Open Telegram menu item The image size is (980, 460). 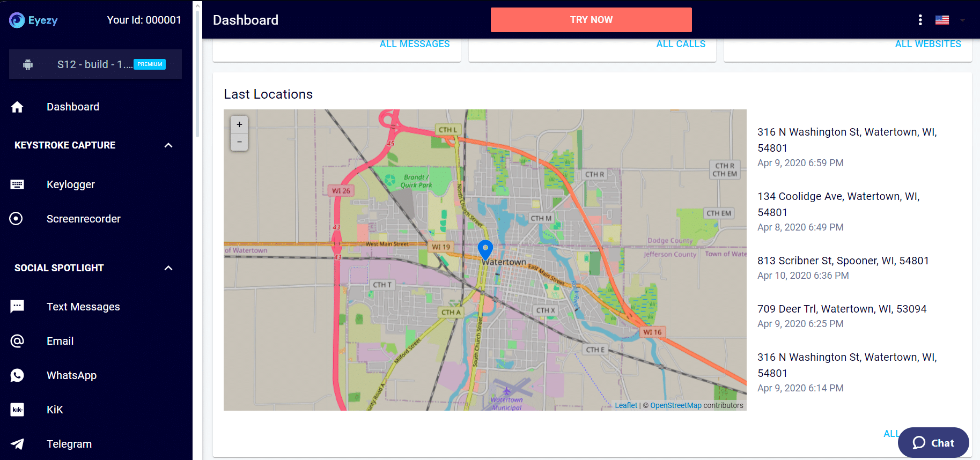[69, 444]
